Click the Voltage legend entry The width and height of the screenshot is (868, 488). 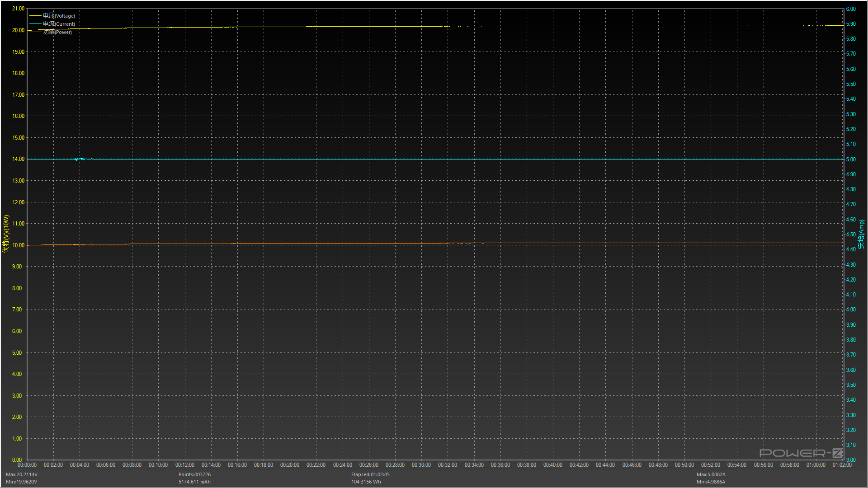(x=59, y=16)
